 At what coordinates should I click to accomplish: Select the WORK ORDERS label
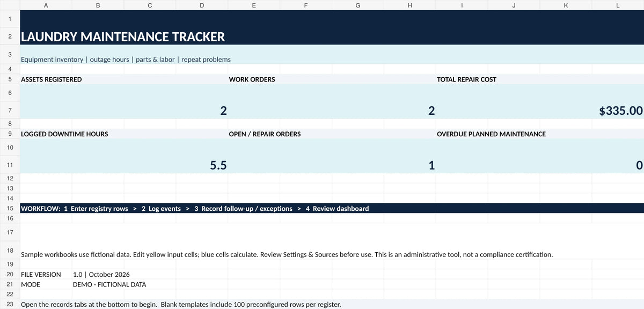(x=252, y=79)
